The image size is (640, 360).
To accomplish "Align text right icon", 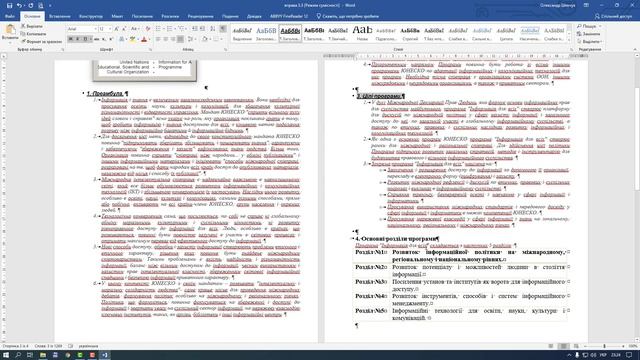I will pos(173,39).
